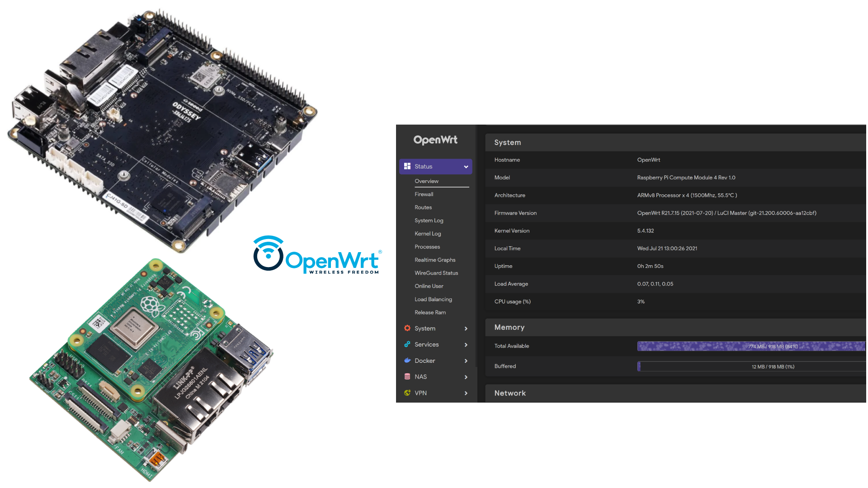
Task: Click the NAS sidebar icon
Action: (407, 376)
